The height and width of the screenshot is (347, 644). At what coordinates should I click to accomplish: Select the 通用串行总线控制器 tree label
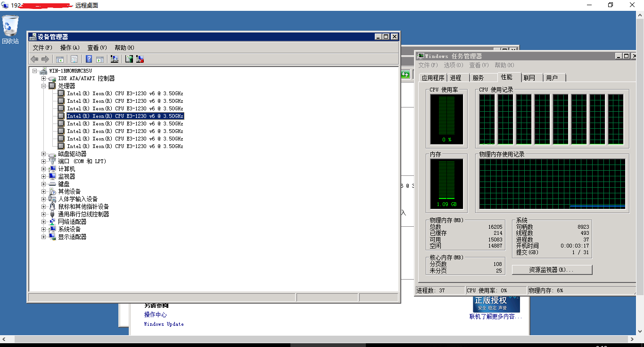click(x=83, y=214)
